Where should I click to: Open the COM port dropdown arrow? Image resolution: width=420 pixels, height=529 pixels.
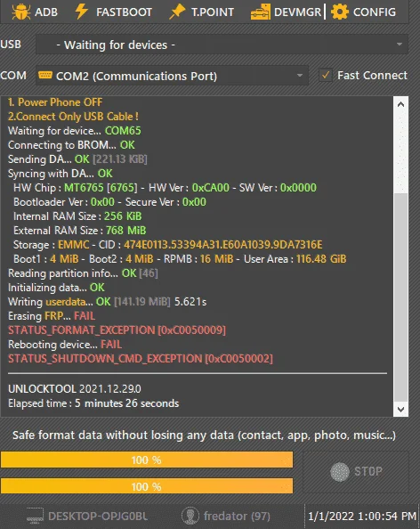300,75
